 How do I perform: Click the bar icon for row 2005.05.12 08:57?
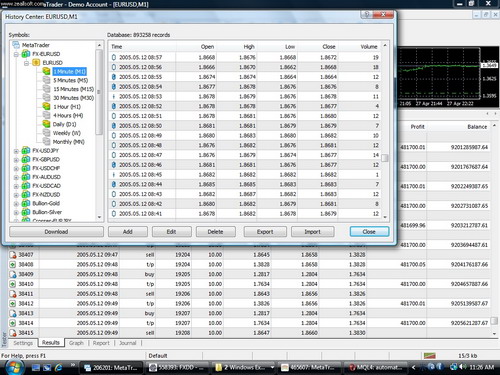114,57
